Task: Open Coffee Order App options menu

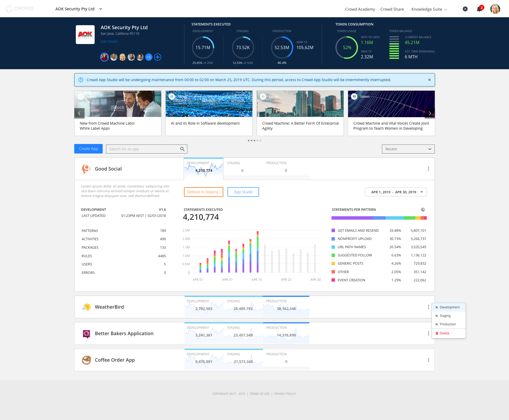Action: [x=428, y=360]
